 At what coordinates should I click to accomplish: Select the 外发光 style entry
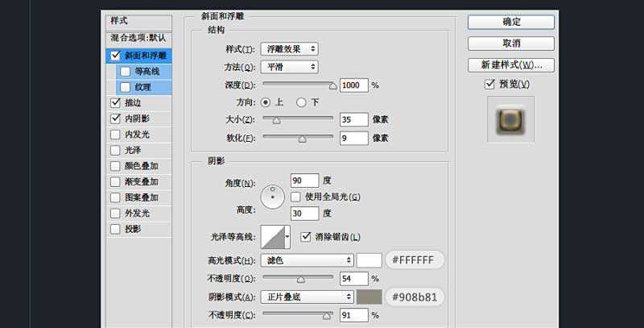[x=137, y=214]
